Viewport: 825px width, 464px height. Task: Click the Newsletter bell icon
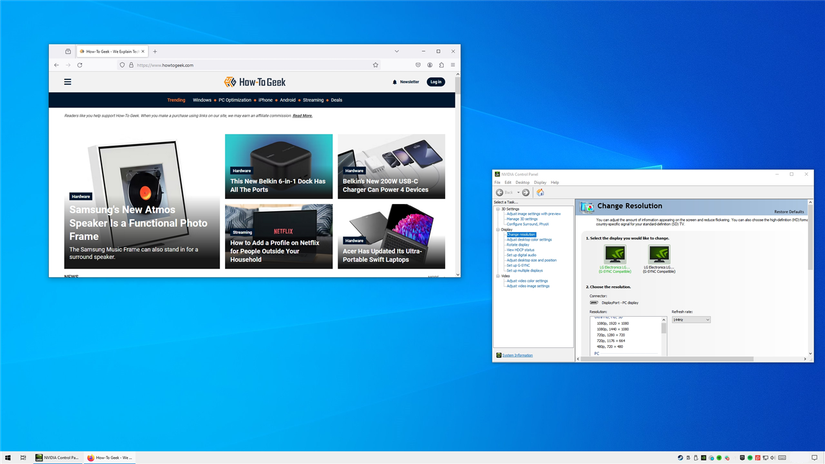point(395,82)
